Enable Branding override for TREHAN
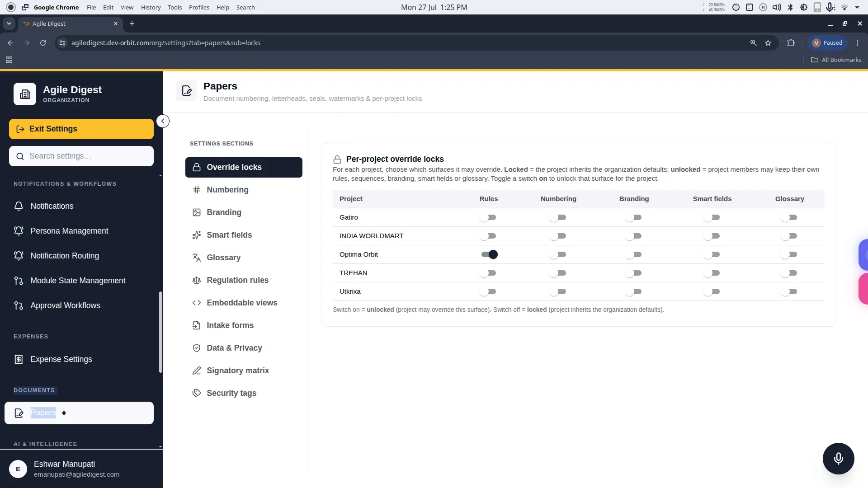The width and height of the screenshot is (868, 488). pos(634,273)
